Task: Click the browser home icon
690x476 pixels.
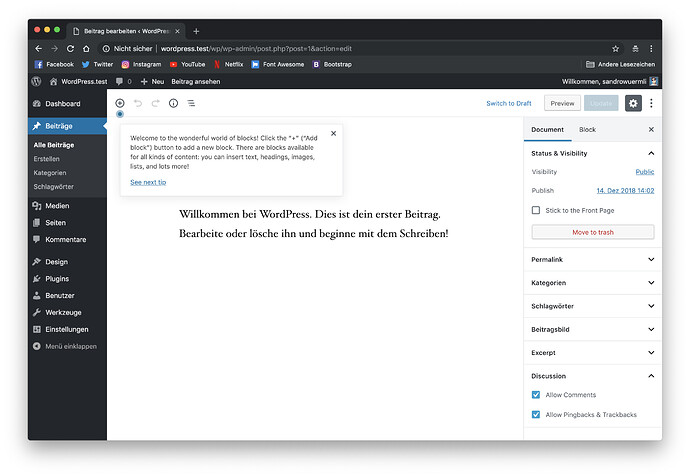Action: click(x=86, y=48)
